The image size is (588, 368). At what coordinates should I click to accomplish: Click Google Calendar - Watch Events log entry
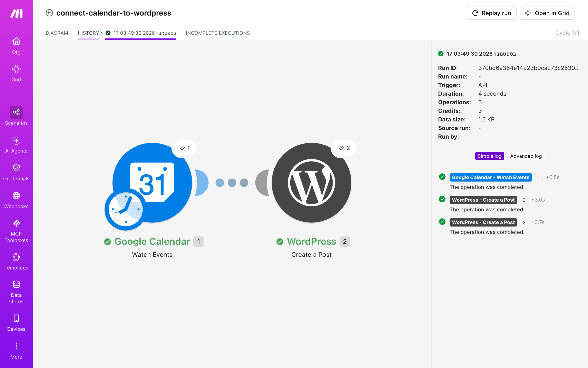pos(491,177)
